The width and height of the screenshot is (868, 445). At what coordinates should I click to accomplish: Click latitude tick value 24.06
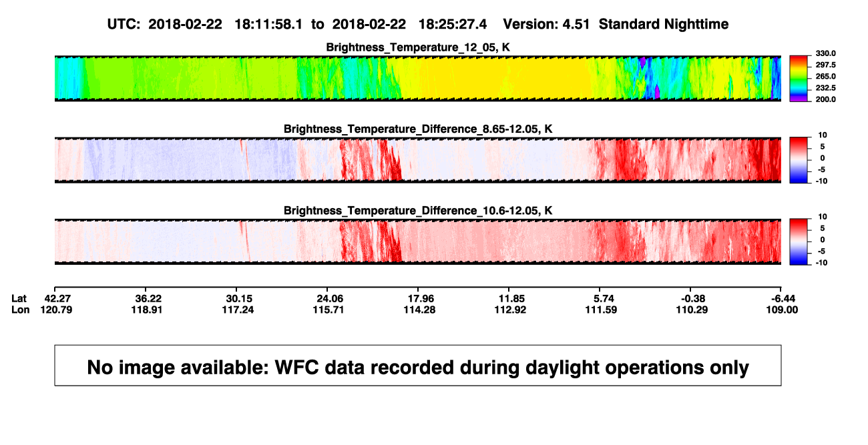pyautogui.click(x=331, y=298)
